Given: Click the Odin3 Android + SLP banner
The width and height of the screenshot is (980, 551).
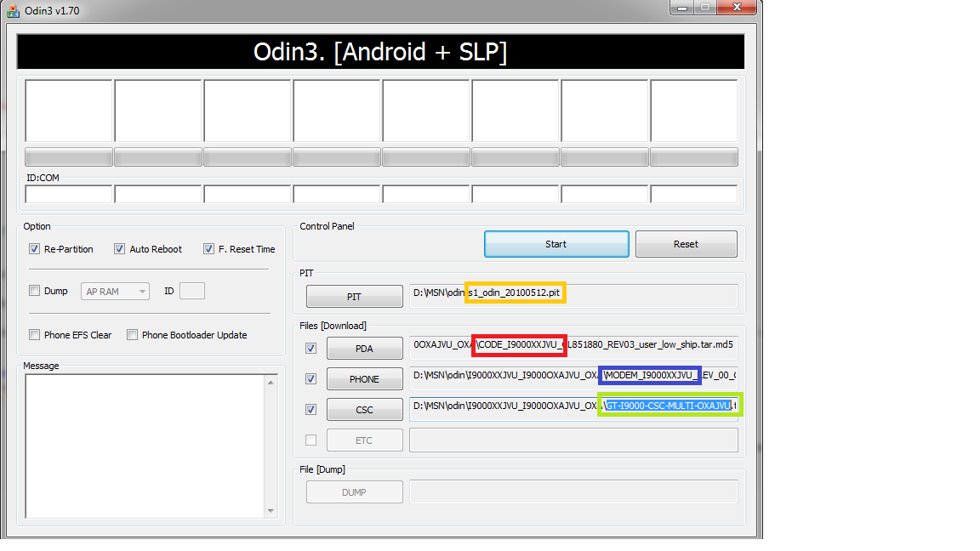Looking at the screenshot, I should (x=380, y=51).
